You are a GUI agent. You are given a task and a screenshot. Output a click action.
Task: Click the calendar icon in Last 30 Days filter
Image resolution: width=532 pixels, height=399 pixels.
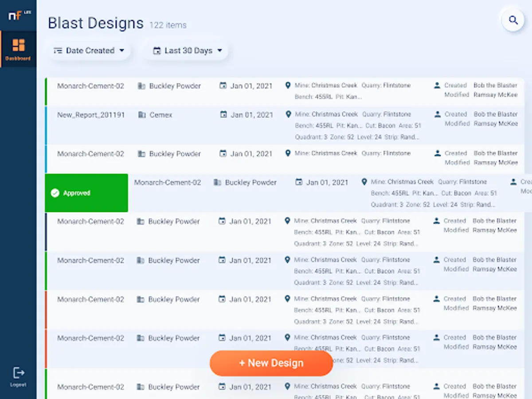point(156,51)
